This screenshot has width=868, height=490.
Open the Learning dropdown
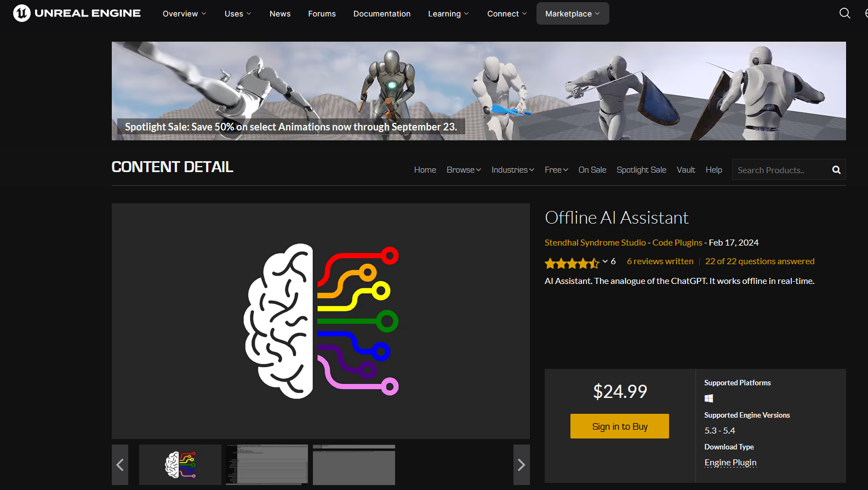(x=448, y=14)
